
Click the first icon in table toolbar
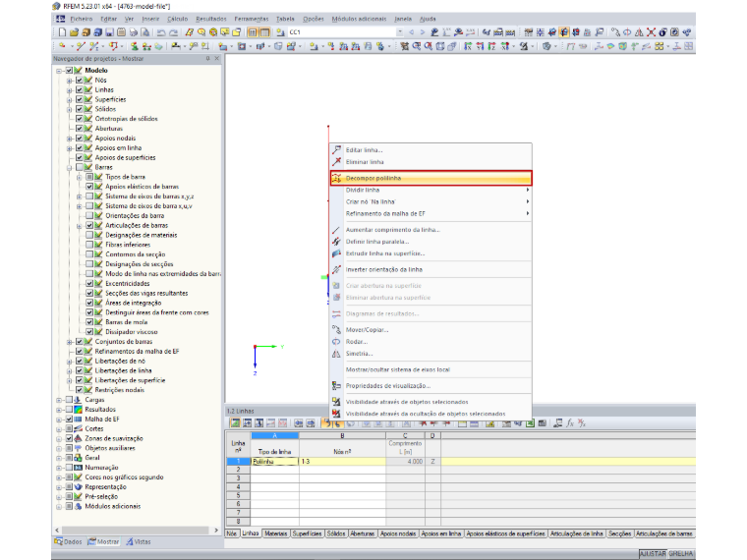(x=235, y=422)
